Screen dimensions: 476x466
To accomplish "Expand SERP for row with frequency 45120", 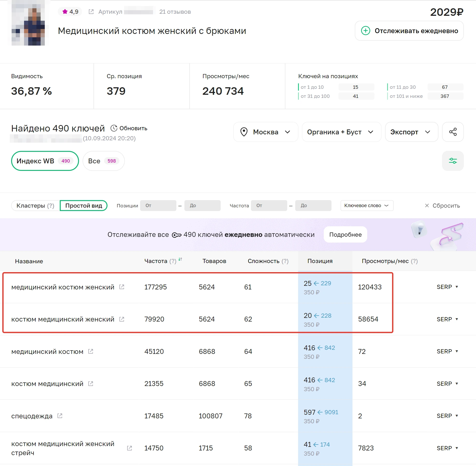I will pyautogui.click(x=448, y=351).
